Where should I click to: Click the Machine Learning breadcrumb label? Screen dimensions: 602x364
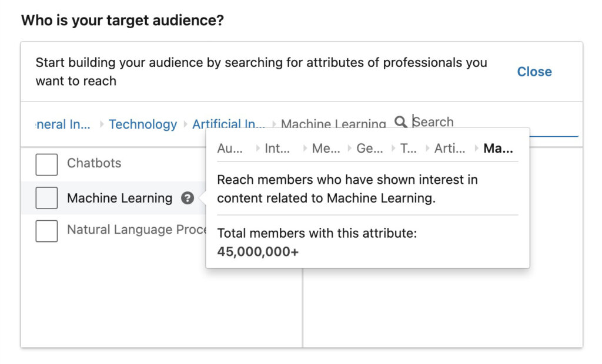point(333,124)
